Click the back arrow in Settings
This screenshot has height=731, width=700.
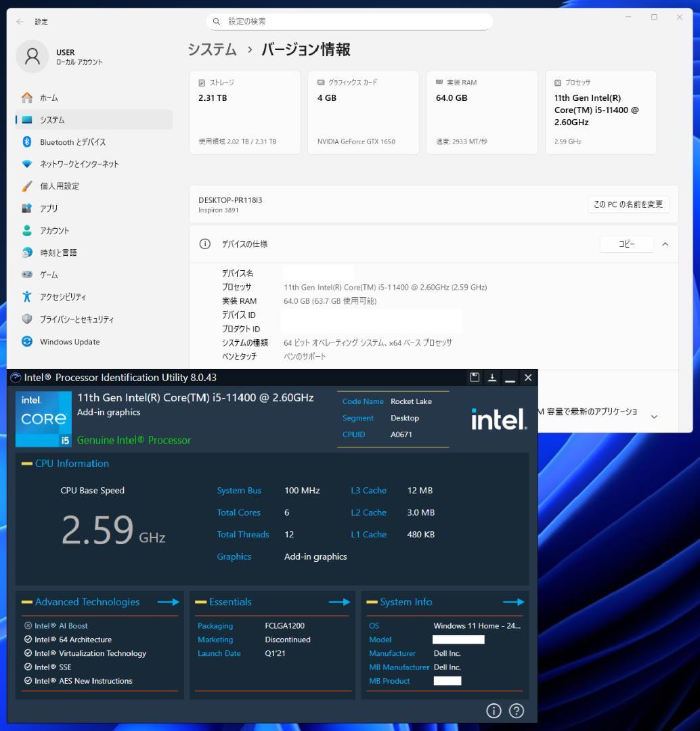(19, 21)
